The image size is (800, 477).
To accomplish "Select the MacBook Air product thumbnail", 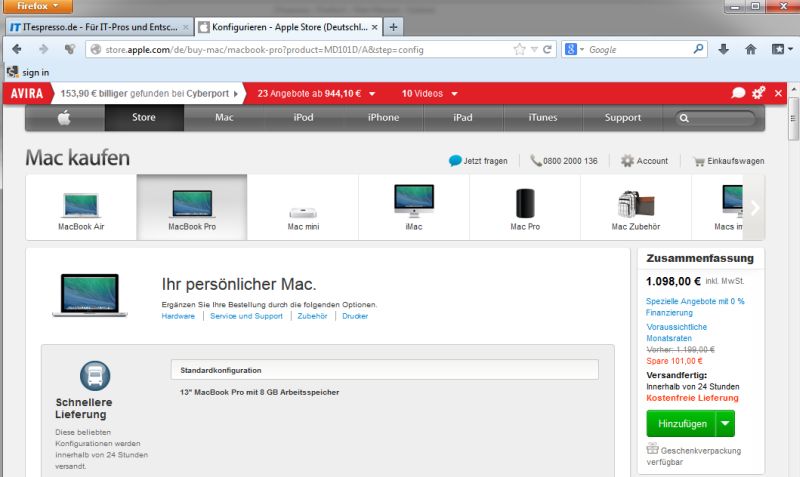I will point(81,207).
